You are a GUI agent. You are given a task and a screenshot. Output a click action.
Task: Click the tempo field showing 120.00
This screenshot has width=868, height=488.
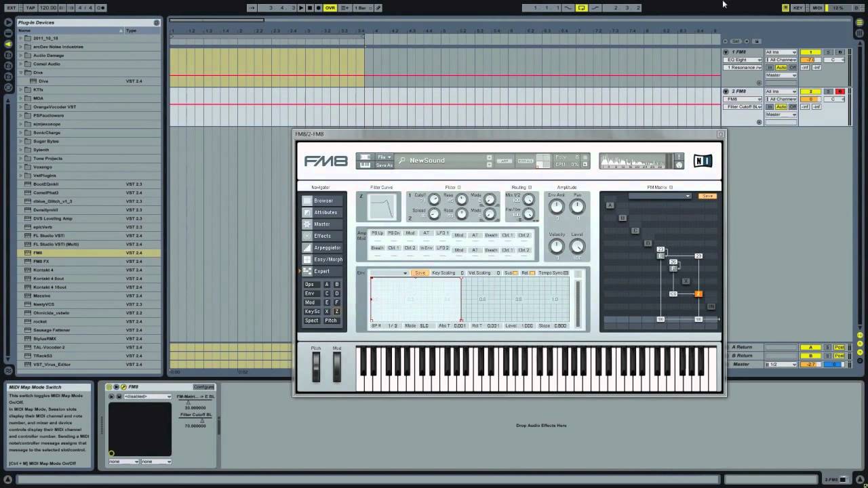tap(47, 7)
